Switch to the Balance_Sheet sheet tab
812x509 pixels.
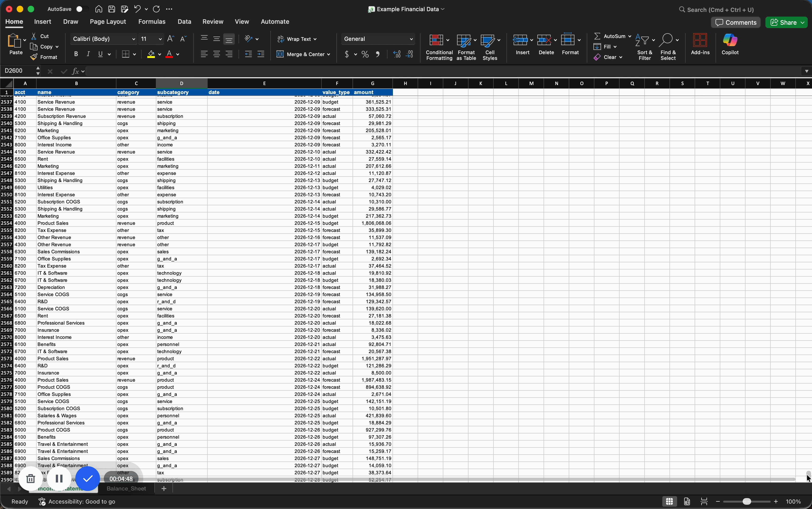tap(126, 489)
